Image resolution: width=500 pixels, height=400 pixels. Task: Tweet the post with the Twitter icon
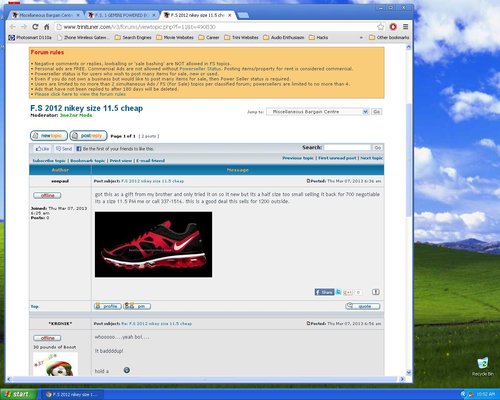pos(339,292)
